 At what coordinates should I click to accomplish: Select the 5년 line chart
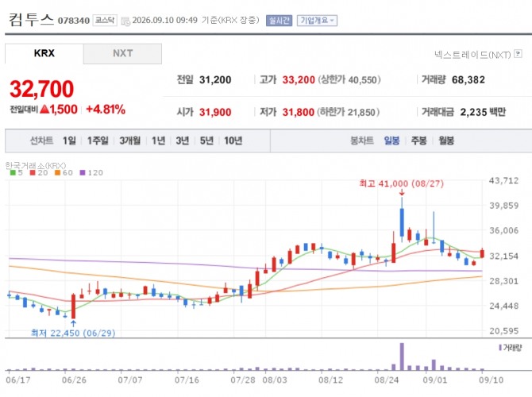pos(206,141)
